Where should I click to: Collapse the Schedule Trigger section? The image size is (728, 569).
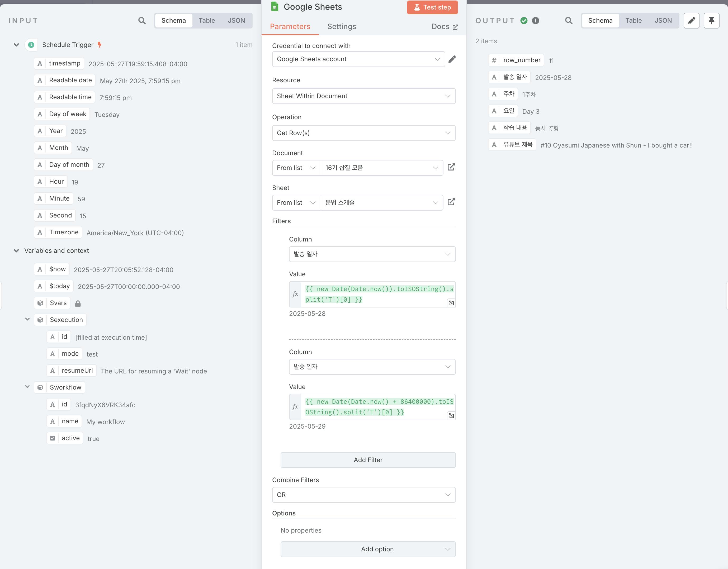pos(16,45)
